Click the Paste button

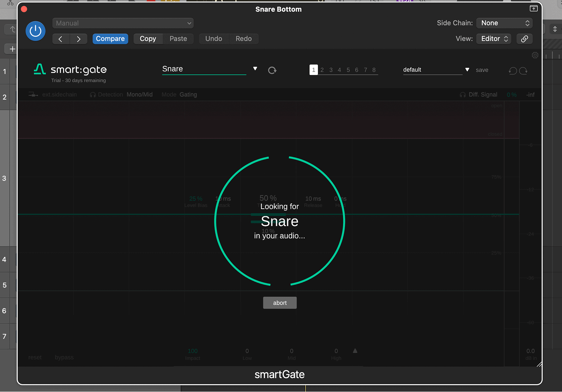click(178, 39)
